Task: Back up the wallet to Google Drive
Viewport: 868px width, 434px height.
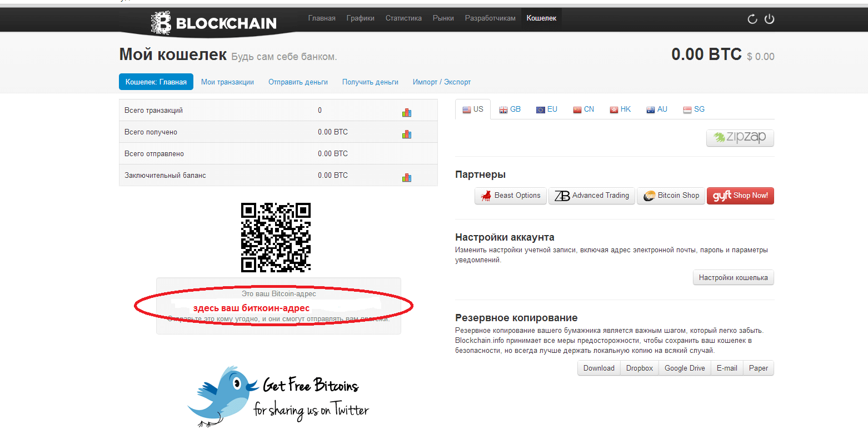Action: tap(685, 368)
